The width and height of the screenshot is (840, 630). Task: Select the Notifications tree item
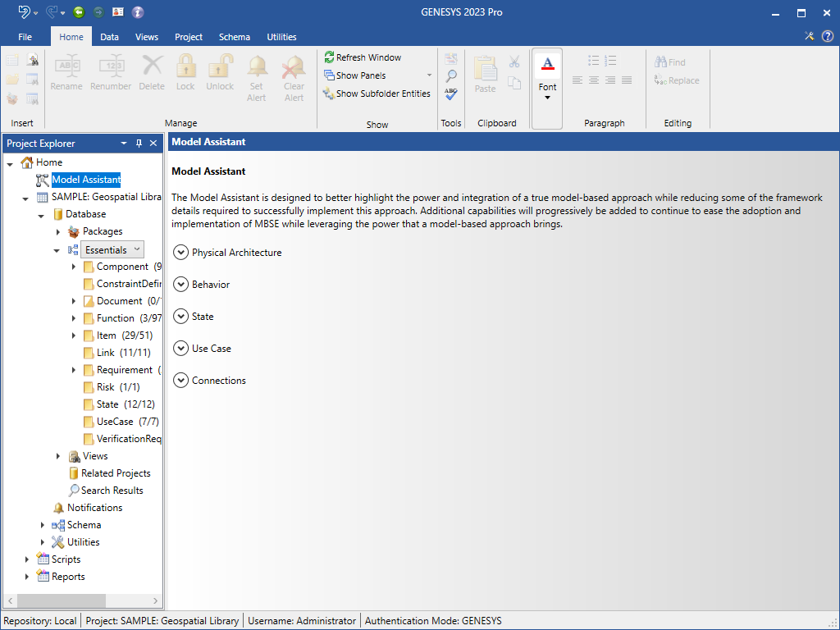95,507
